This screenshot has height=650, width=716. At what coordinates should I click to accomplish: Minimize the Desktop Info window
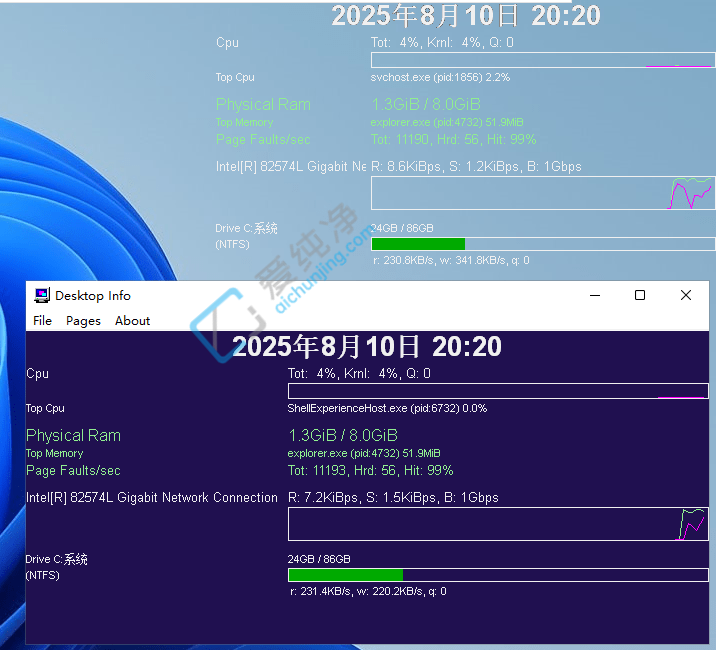(595, 296)
